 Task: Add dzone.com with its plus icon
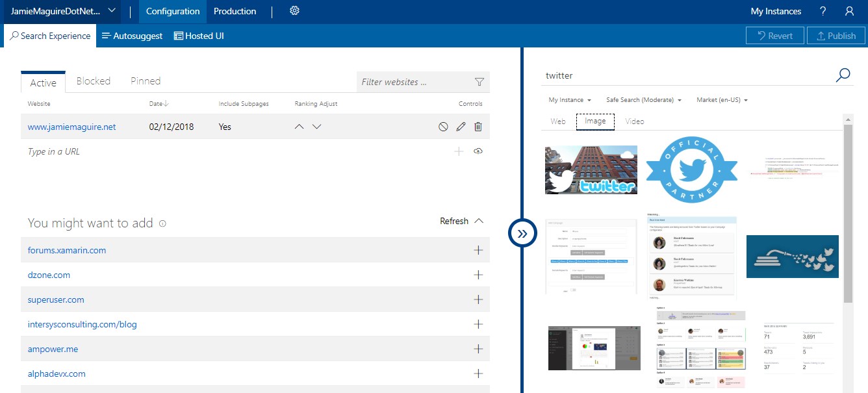(479, 275)
